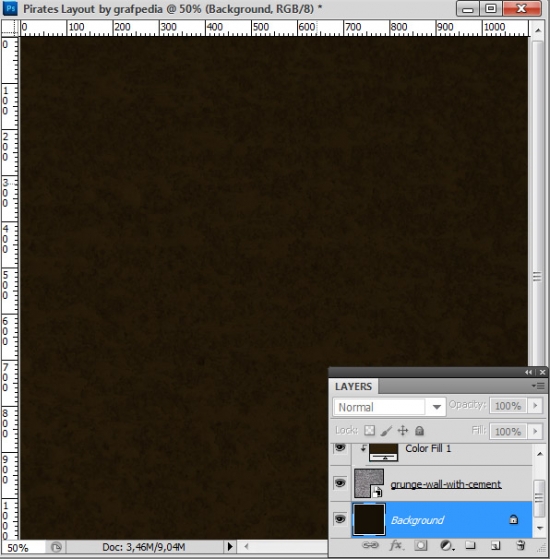Hide the grunge-wall-with-cement layer
Viewport: 550px width, 559px height.
[340, 483]
